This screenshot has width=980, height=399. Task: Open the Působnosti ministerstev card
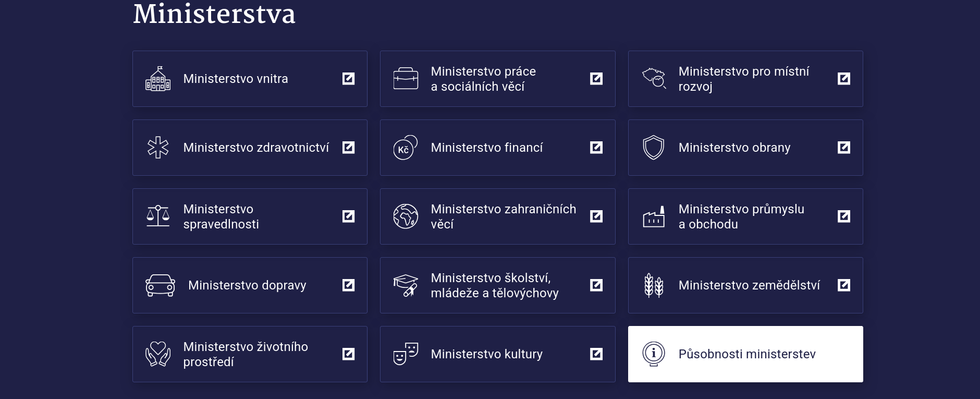pos(747,354)
